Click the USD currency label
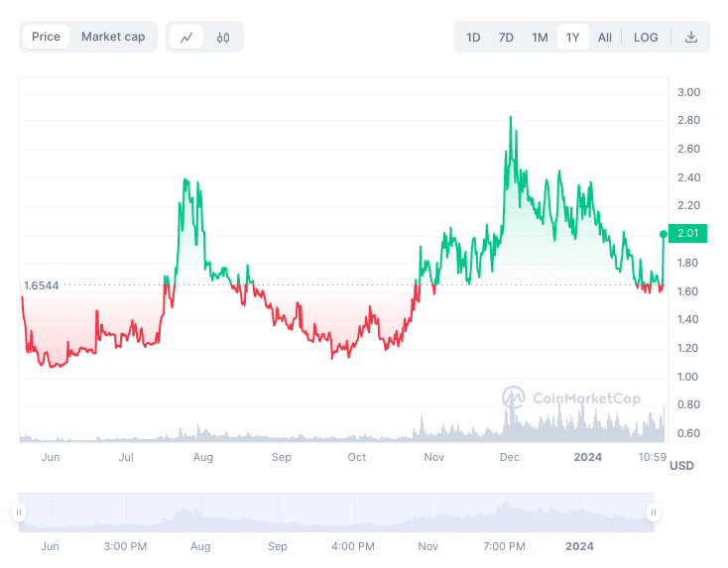The width and height of the screenshot is (728, 568). (x=681, y=465)
